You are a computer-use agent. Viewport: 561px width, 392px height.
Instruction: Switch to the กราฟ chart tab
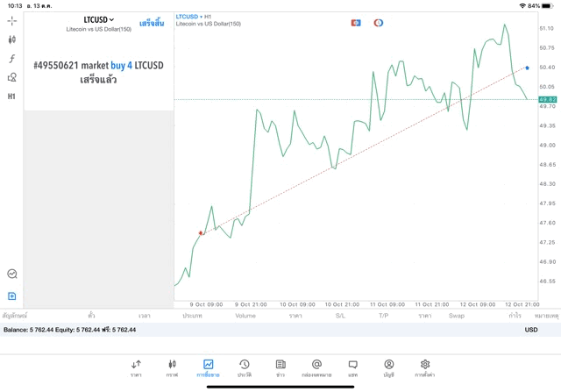point(172,367)
